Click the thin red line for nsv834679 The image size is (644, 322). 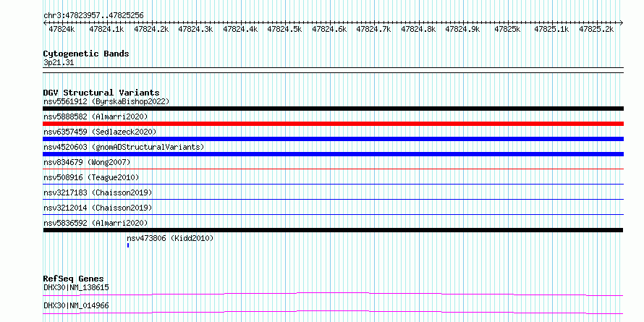coord(333,169)
